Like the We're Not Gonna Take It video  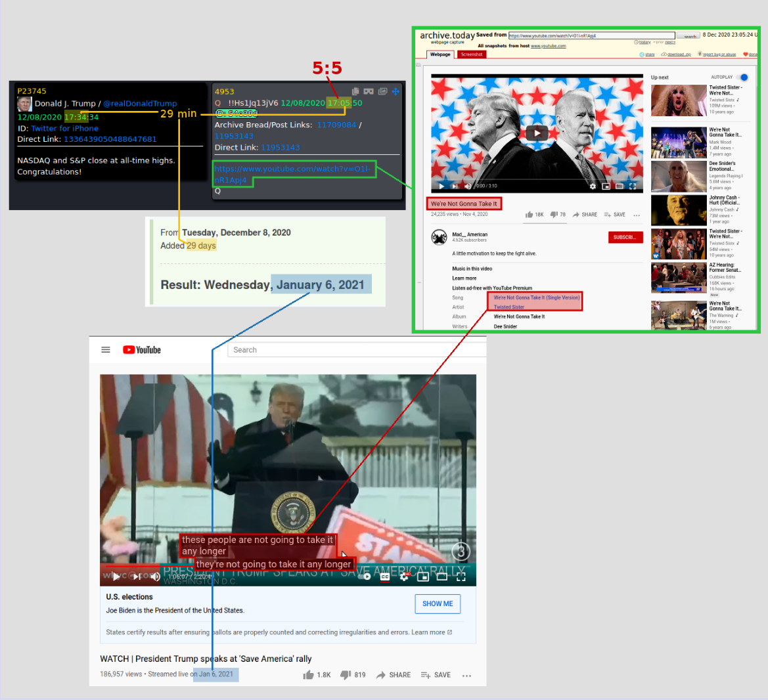tap(534, 215)
